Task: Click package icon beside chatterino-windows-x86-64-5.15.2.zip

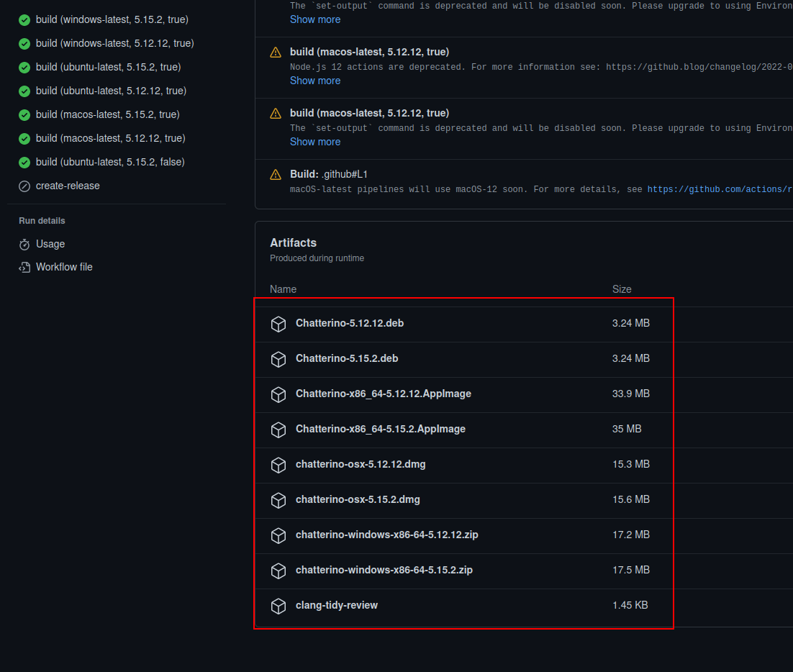Action: (x=278, y=571)
